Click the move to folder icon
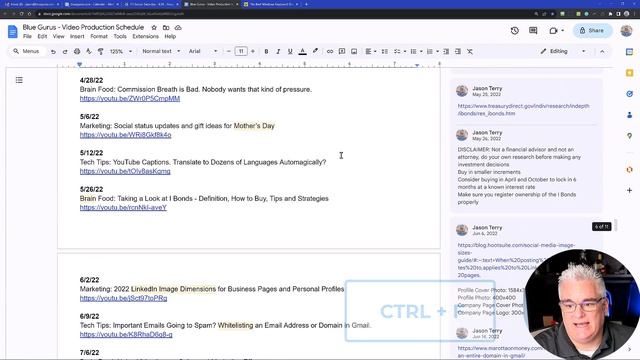Screen dimensions: 640x360 coord(166,28)
